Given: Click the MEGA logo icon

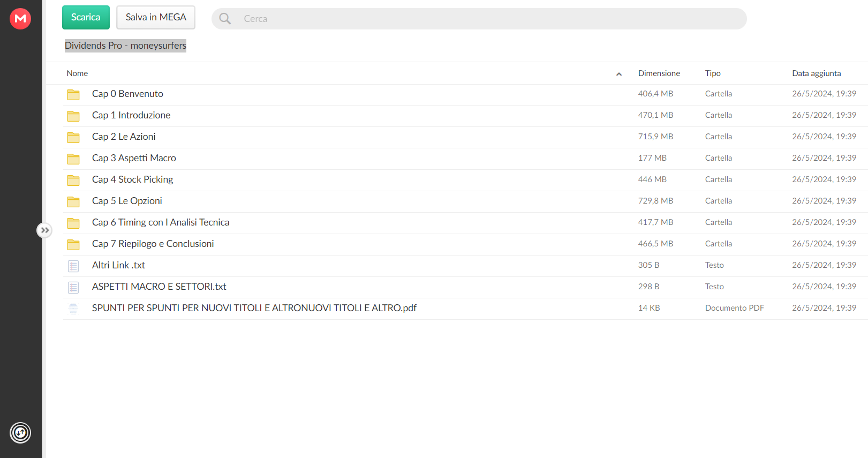Looking at the screenshot, I should click(x=20, y=19).
